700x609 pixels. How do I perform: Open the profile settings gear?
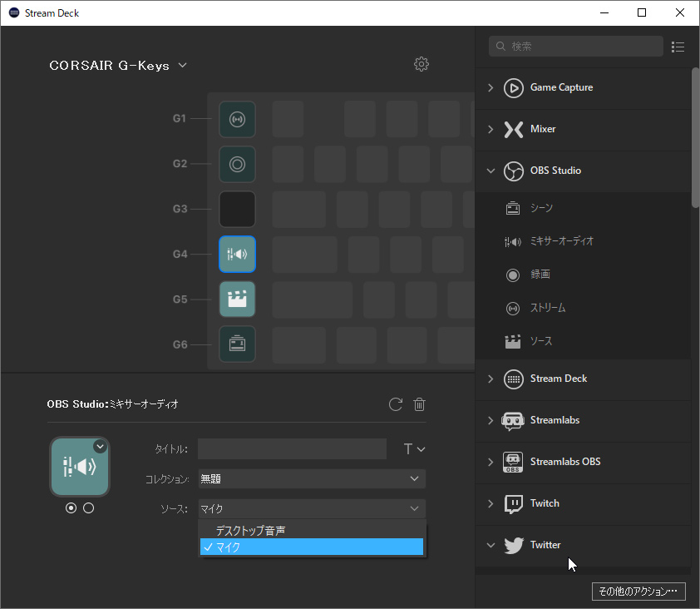coord(421,64)
